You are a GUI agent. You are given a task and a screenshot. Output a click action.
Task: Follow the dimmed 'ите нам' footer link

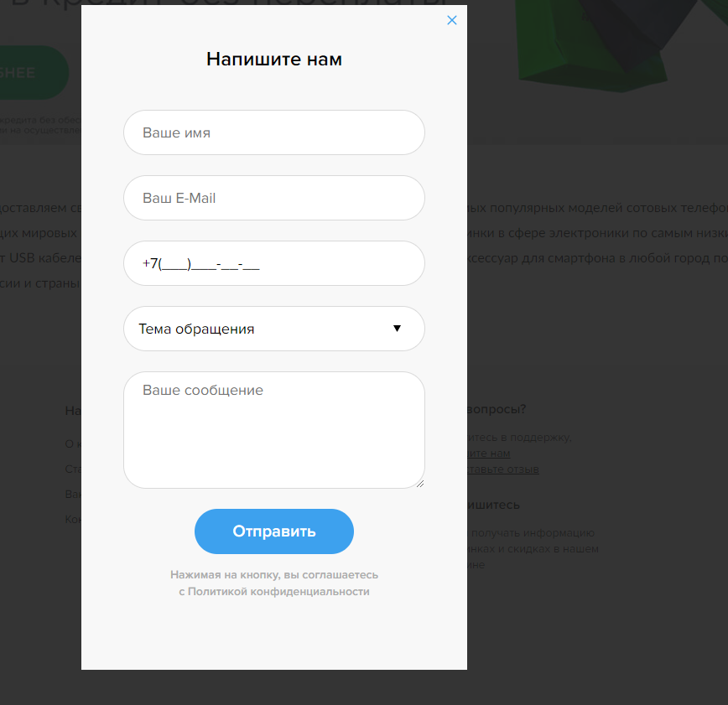click(489, 453)
